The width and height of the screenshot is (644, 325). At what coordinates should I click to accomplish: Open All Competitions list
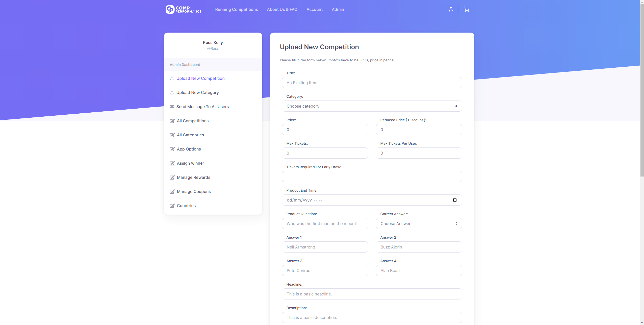pyautogui.click(x=193, y=121)
